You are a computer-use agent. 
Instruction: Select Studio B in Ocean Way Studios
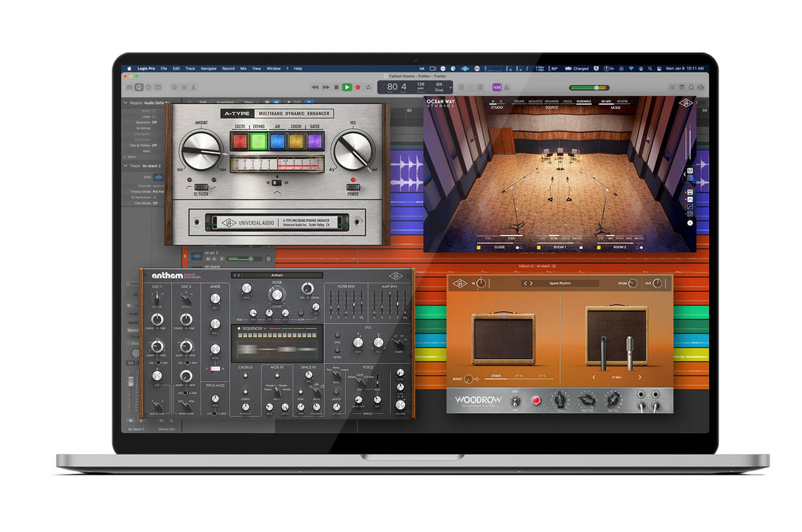(500, 100)
